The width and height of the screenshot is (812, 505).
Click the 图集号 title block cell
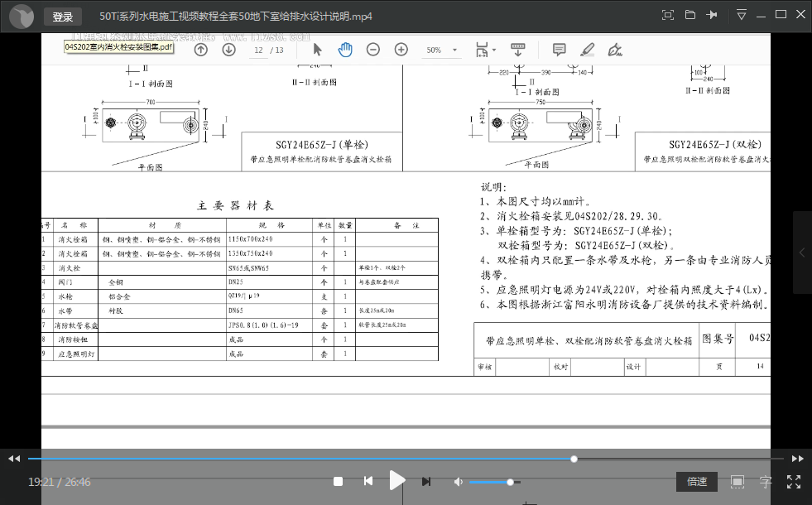tap(718, 339)
